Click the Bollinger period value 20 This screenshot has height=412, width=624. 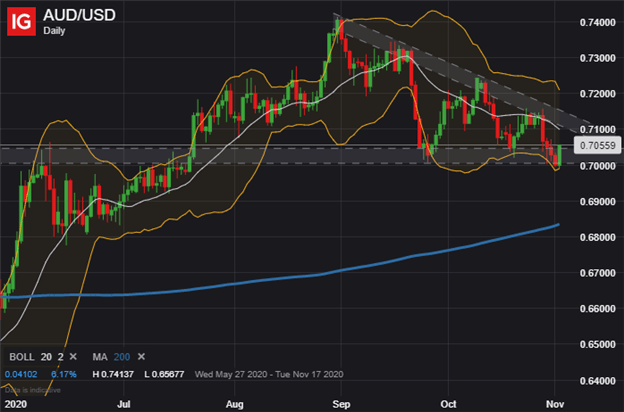[46, 357]
